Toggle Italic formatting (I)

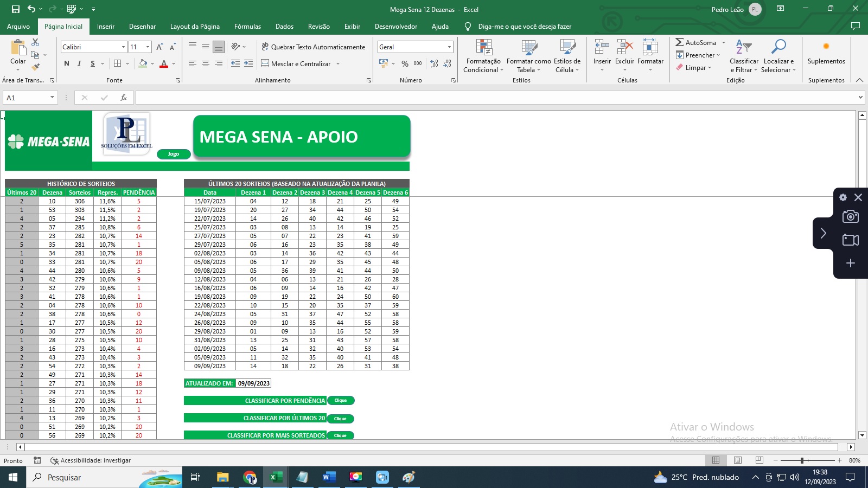[x=79, y=64]
